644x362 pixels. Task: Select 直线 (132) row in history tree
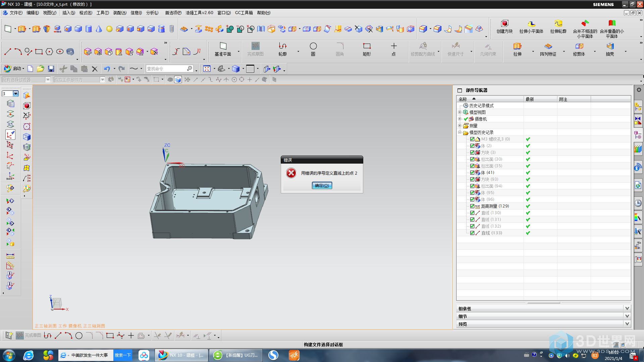pos(491,226)
